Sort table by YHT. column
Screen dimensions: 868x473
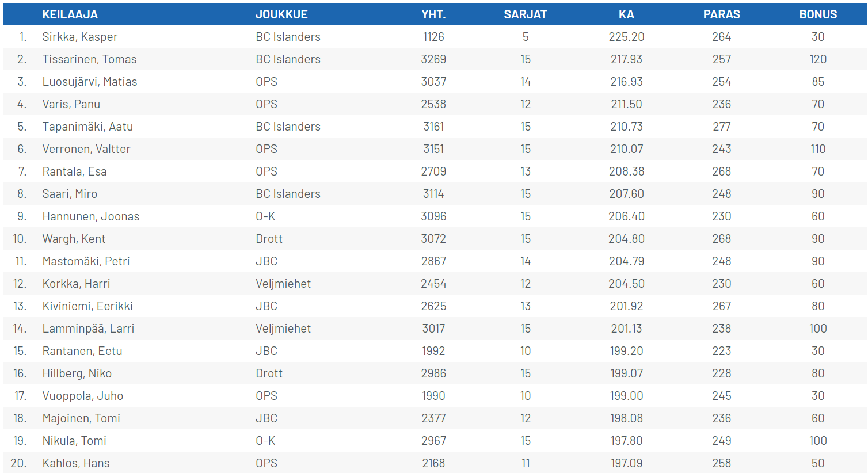tap(433, 14)
